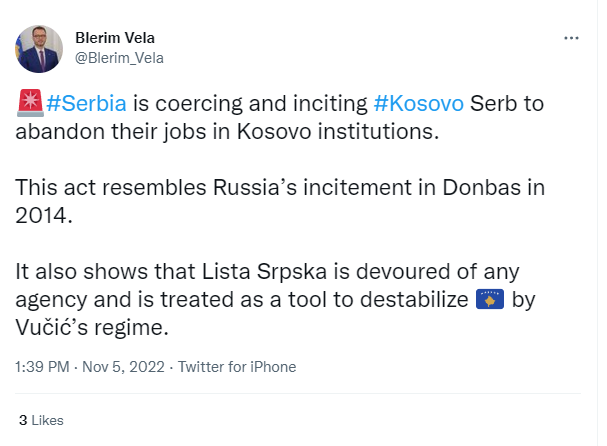Visit the @Blerim_Vela handle link
The image size is (607, 446).
(119, 57)
